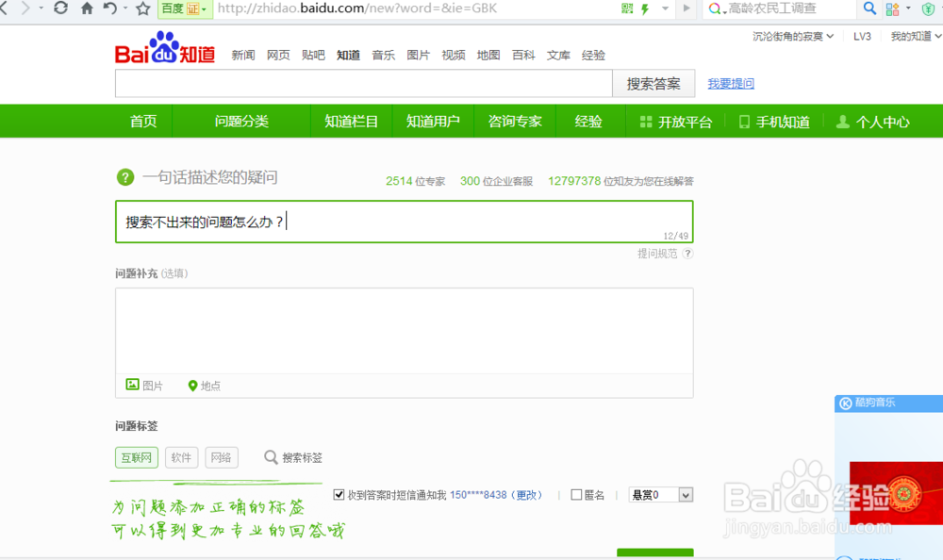Select the 网络 tag
Viewport: 943px width, 560px height.
pos(222,458)
